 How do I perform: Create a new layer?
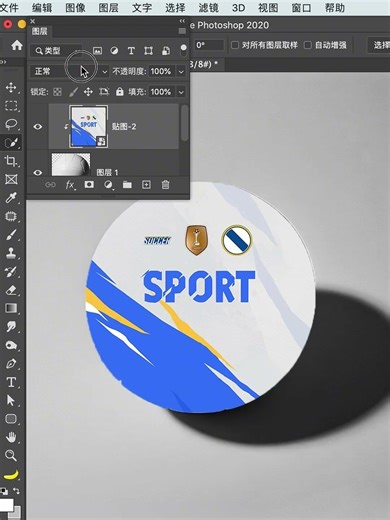[x=146, y=184]
